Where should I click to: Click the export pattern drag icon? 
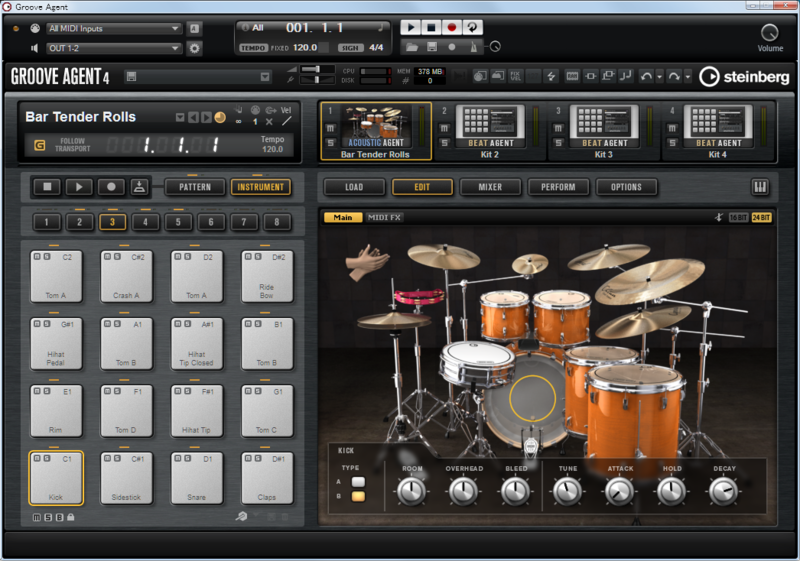click(x=139, y=187)
